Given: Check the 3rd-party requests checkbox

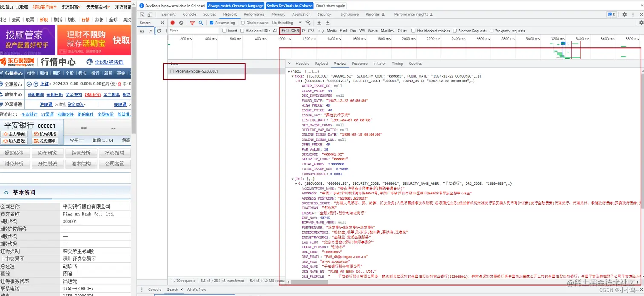Looking at the screenshot, I should [492, 31].
